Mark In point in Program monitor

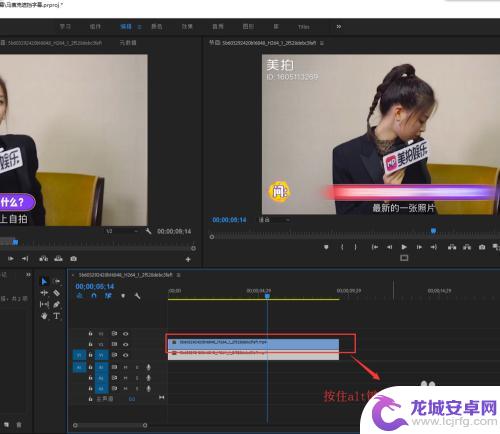tap(342, 247)
